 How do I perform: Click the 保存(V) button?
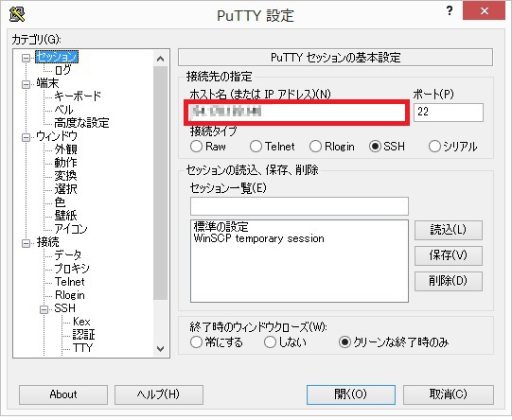click(449, 255)
